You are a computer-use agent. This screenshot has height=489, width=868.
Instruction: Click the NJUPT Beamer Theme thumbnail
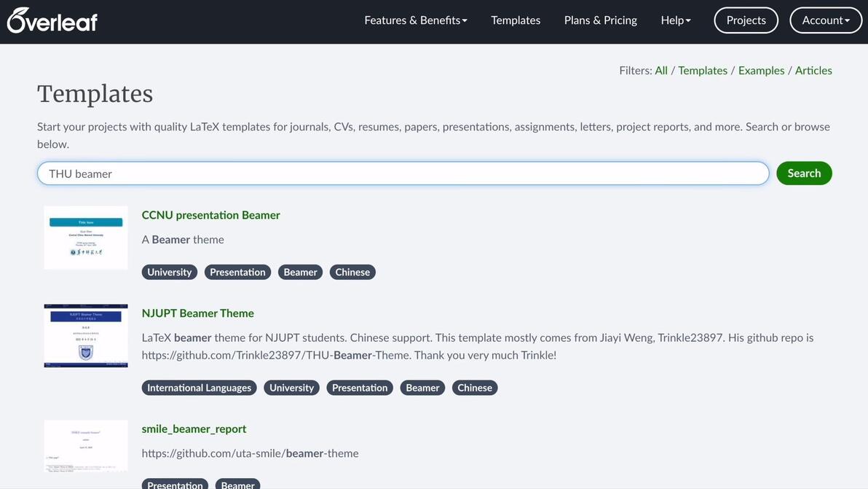[x=86, y=336]
